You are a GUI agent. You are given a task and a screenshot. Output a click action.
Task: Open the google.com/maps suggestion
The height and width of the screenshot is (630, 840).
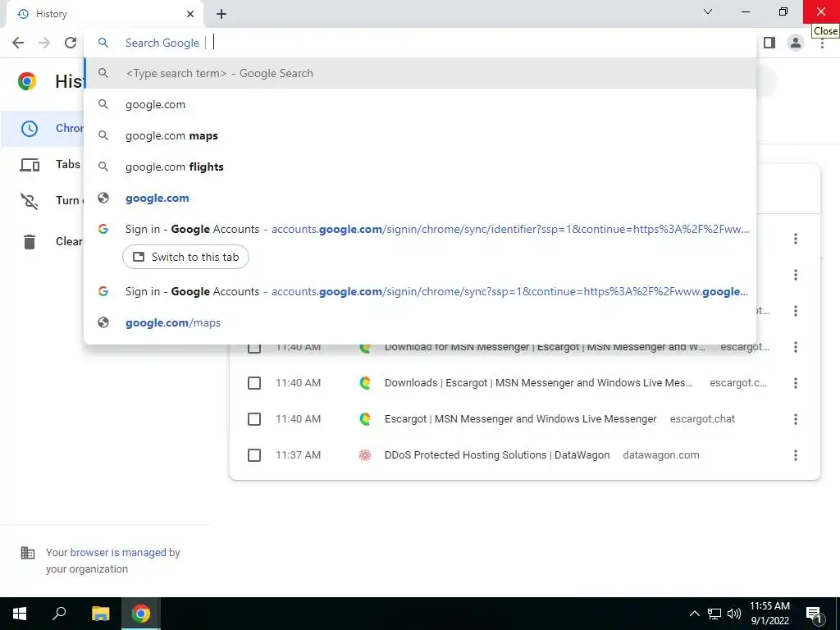(420, 322)
